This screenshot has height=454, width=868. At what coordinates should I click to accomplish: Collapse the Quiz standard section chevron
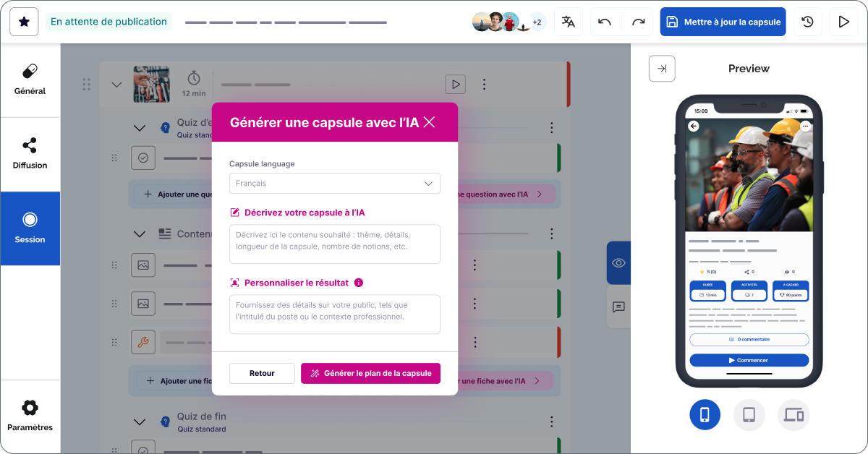[x=140, y=128]
